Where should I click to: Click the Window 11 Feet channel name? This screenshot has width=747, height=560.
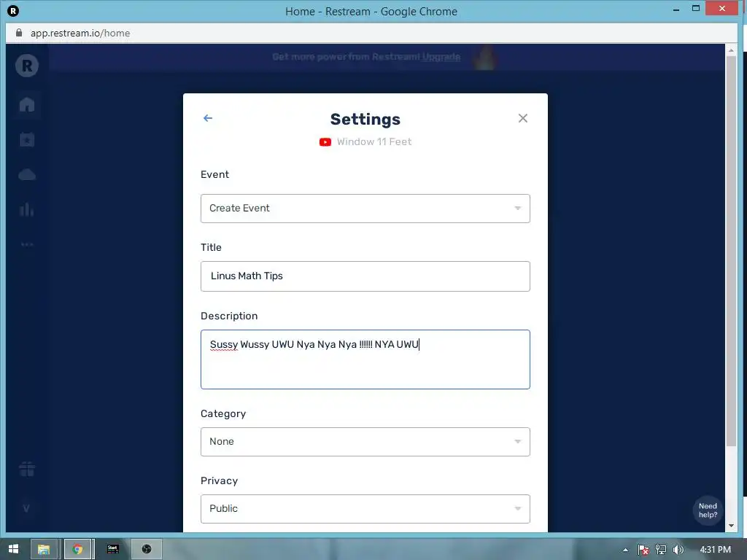click(x=374, y=142)
